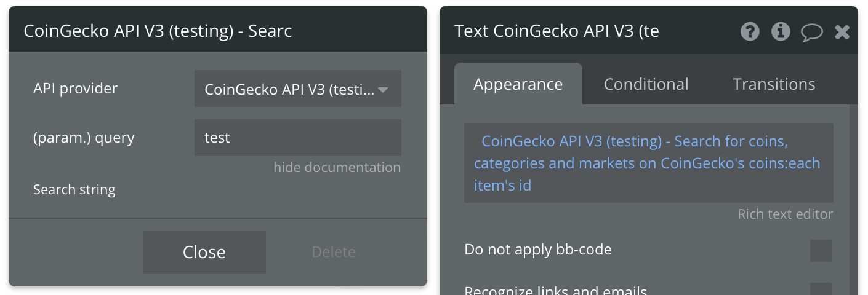Click the CoinGecko Search popup title bar
Image resolution: width=868 pixels, height=295 pixels.
(x=218, y=30)
